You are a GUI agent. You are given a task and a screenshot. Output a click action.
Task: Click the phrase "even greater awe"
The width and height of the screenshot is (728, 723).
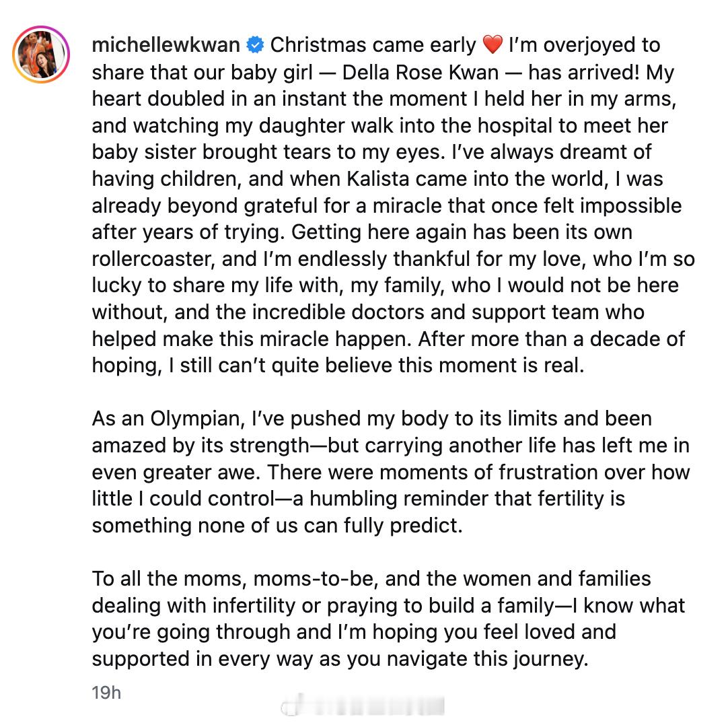pyautogui.click(x=176, y=473)
